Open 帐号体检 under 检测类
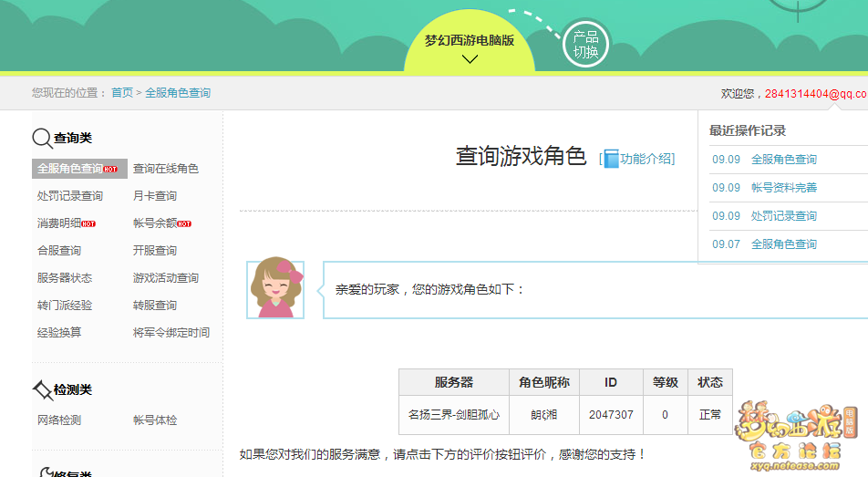The image size is (868, 477). tap(154, 420)
